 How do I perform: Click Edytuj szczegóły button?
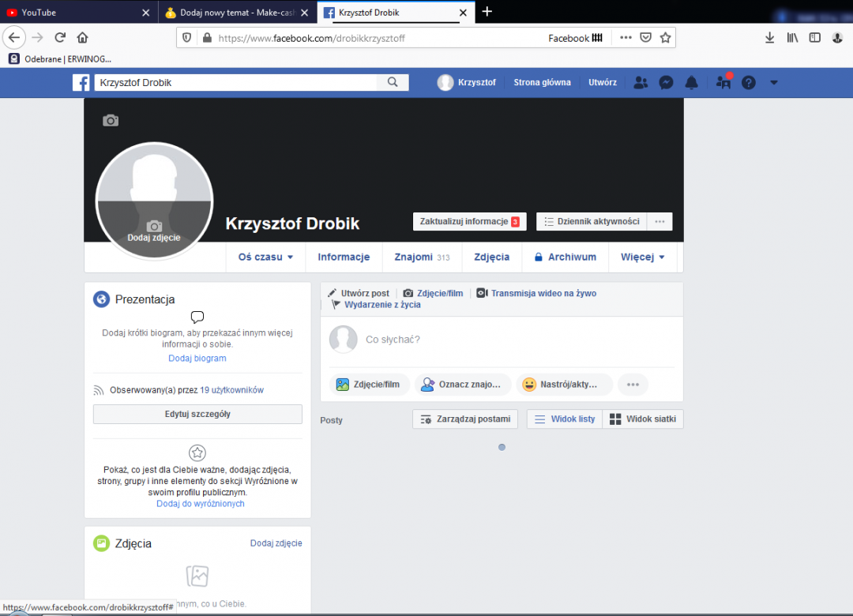(x=197, y=414)
